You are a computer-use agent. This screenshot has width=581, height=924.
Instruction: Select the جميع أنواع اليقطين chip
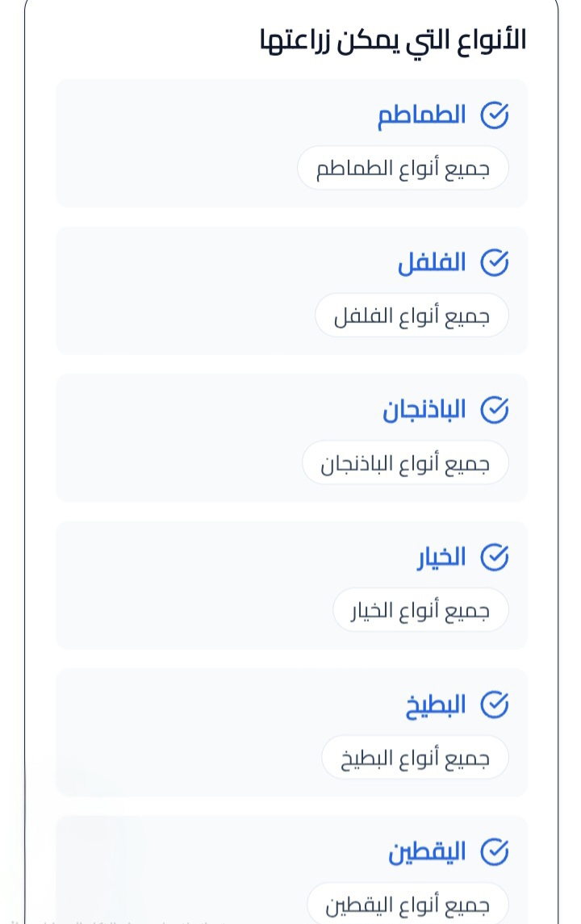[408, 903]
